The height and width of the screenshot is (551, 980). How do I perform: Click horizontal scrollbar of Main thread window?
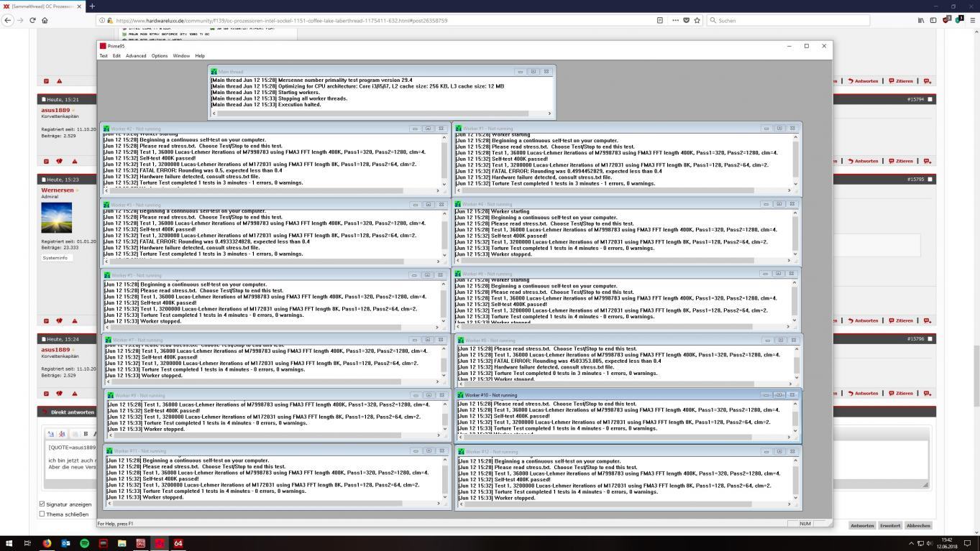[x=382, y=113]
